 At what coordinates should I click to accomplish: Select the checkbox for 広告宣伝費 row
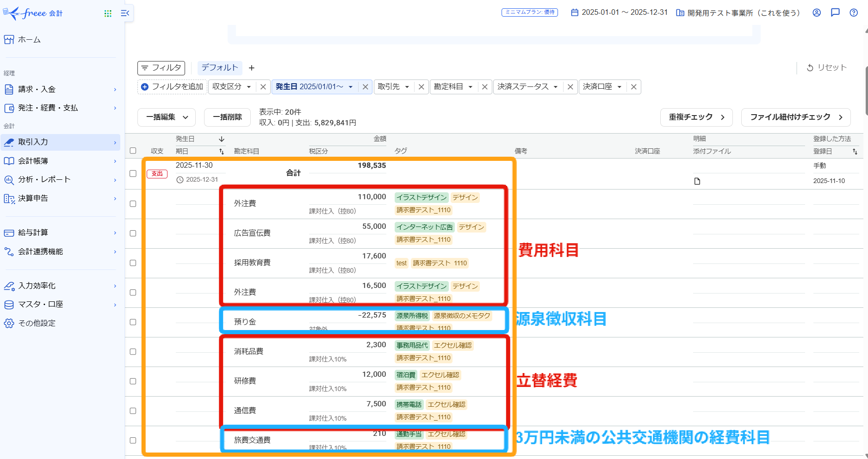(x=133, y=233)
